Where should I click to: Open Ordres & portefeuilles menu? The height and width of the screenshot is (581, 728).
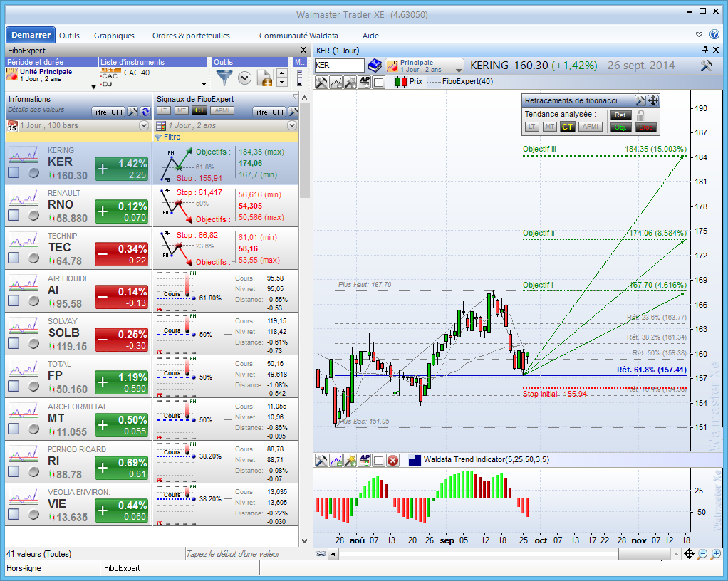(x=192, y=36)
